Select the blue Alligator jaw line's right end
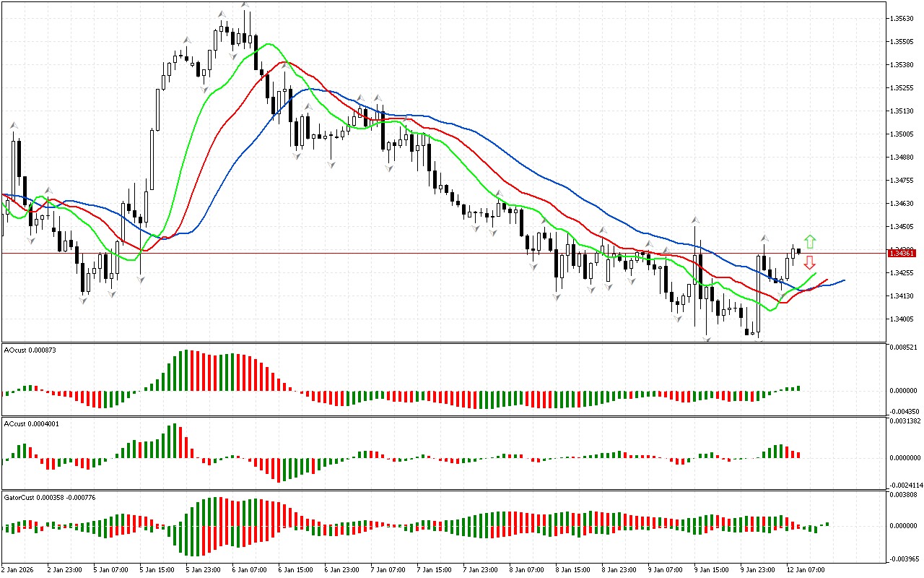This screenshot has width=924, height=578. pos(843,280)
